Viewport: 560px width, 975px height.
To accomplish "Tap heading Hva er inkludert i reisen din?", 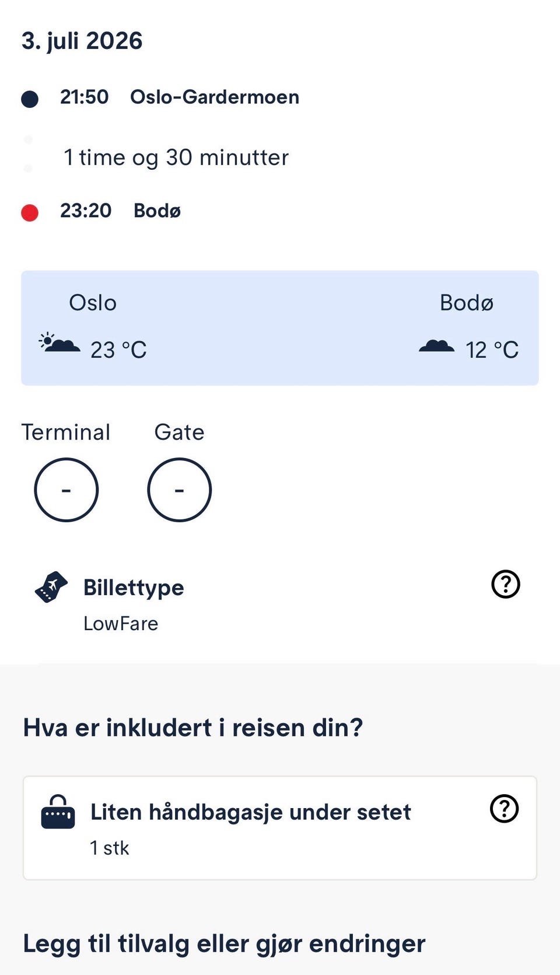I will click(x=193, y=728).
